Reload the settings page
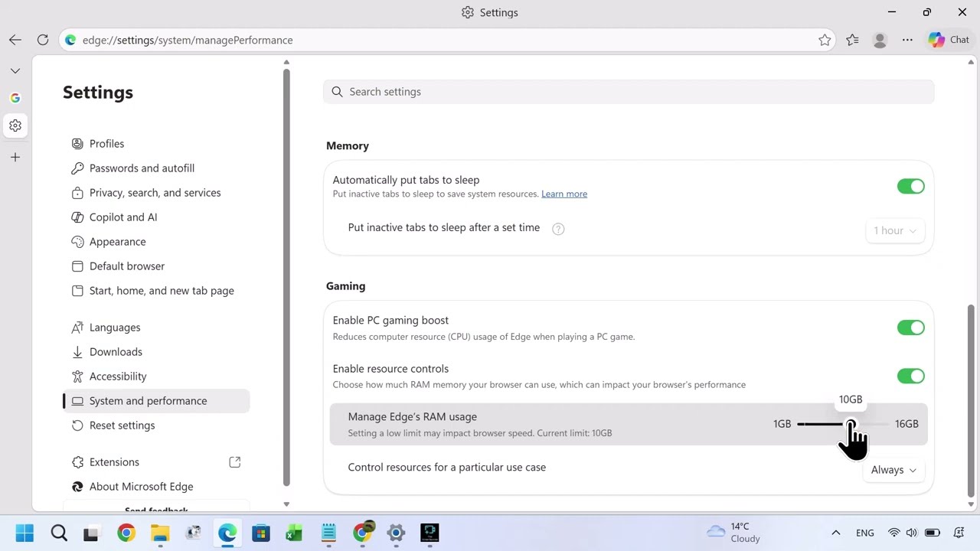Image resolution: width=980 pixels, height=551 pixels. (43, 40)
